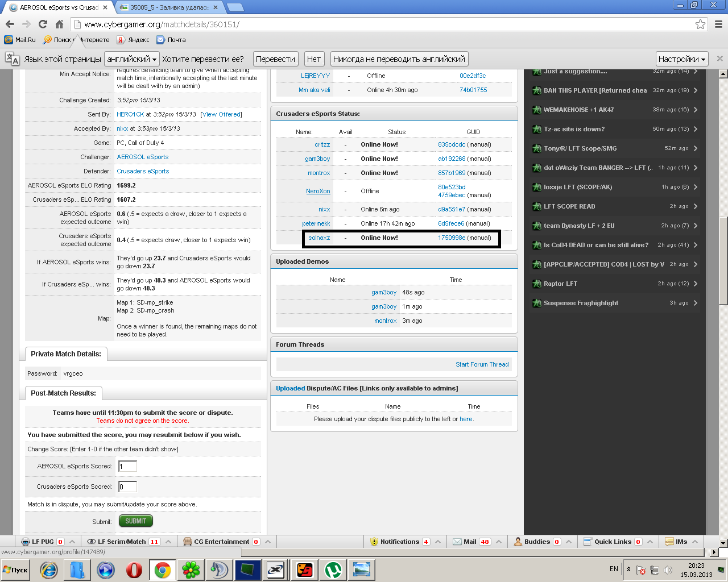Image resolution: width=728 pixels, height=582 pixels.
Task: Dismiss the translate bar with its X
Action: [719, 59]
